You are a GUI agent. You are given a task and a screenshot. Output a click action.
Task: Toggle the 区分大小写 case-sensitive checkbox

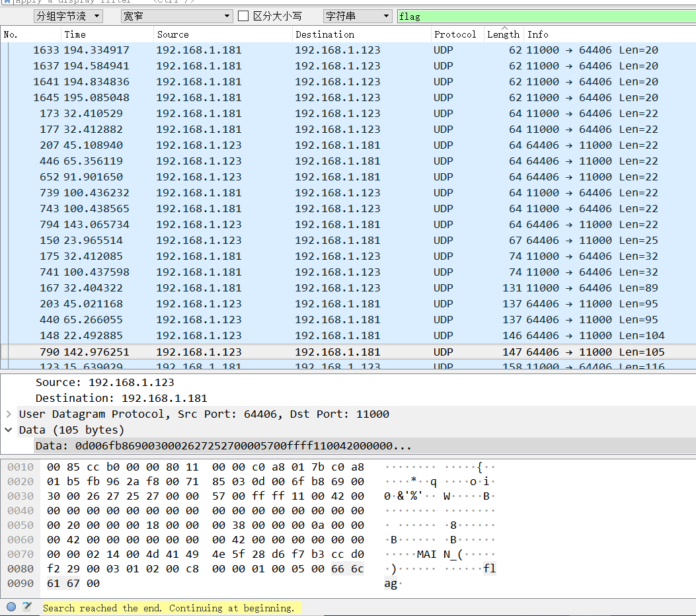coord(243,17)
